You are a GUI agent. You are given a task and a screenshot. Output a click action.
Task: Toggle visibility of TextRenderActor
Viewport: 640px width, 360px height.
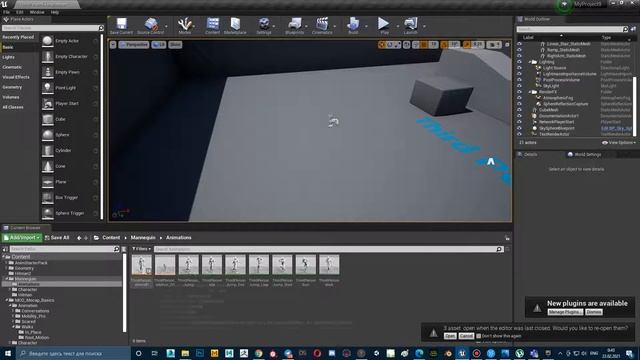pos(519,134)
